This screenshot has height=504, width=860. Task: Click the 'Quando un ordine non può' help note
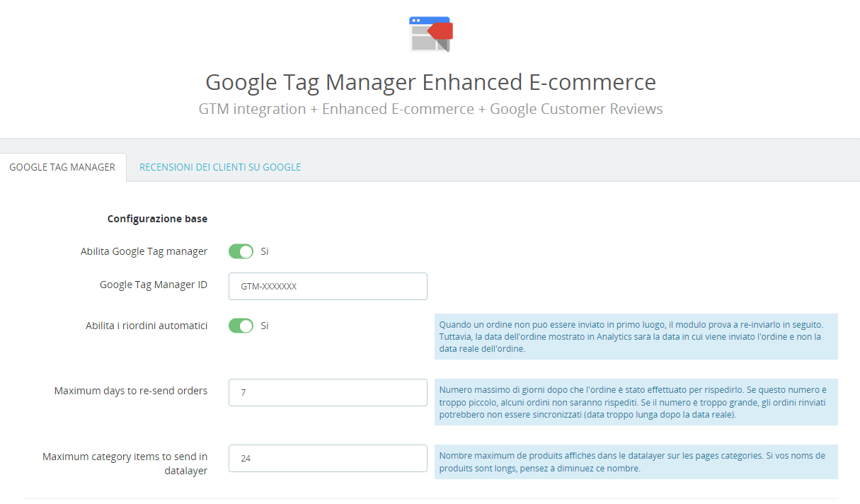click(x=636, y=337)
